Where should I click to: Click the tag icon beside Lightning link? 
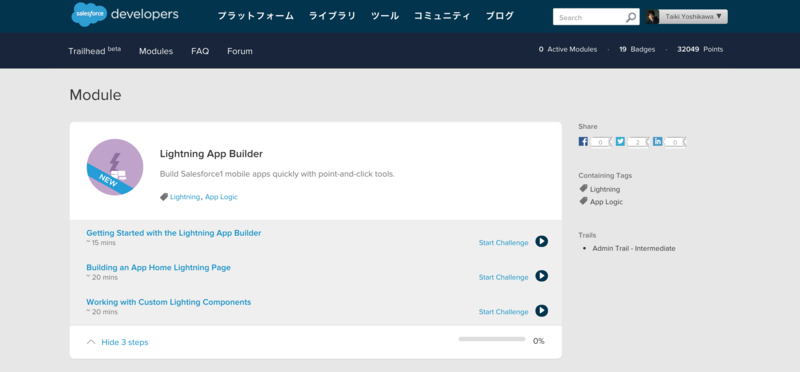point(164,196)
